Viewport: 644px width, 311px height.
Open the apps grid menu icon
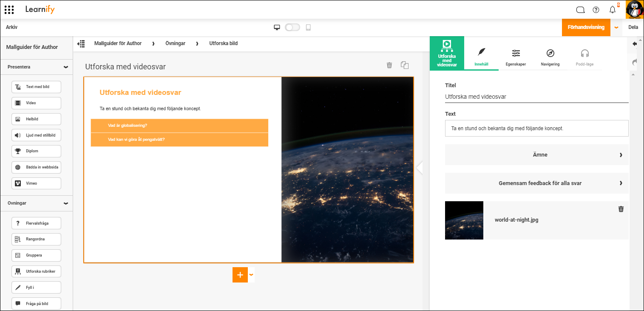[x=9, y=9]
